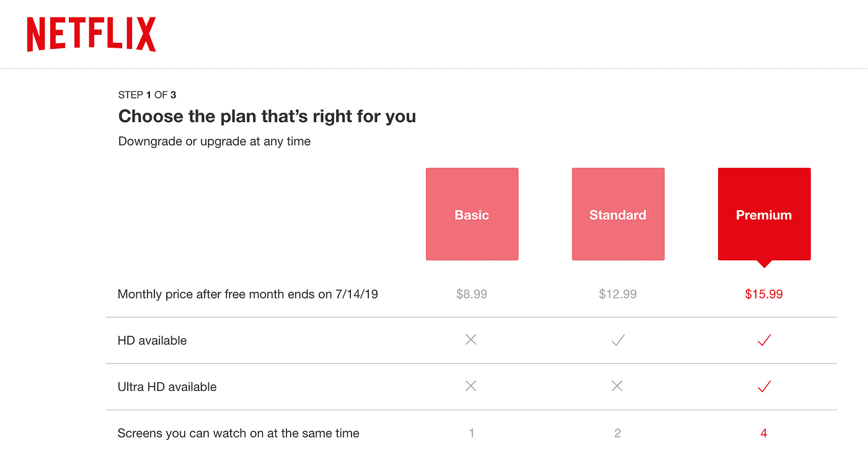Click the $12.99 Standard monthly price
The image size is (868, 456).
point(618,294)
